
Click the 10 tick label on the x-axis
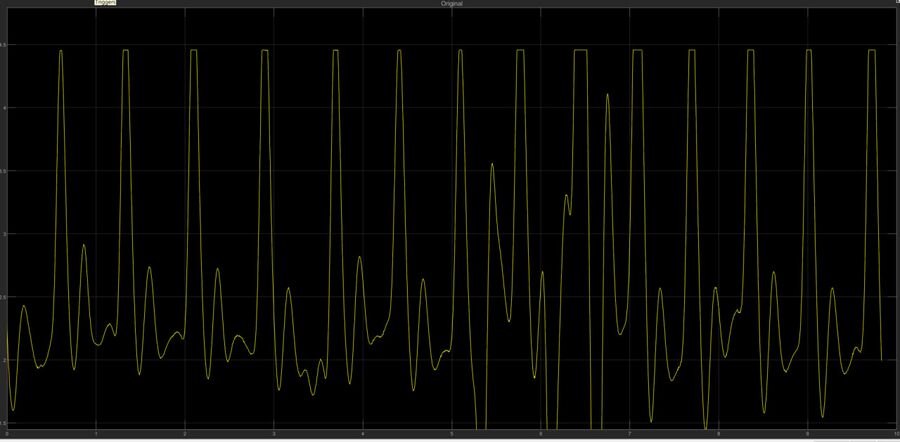pos(892,435)
